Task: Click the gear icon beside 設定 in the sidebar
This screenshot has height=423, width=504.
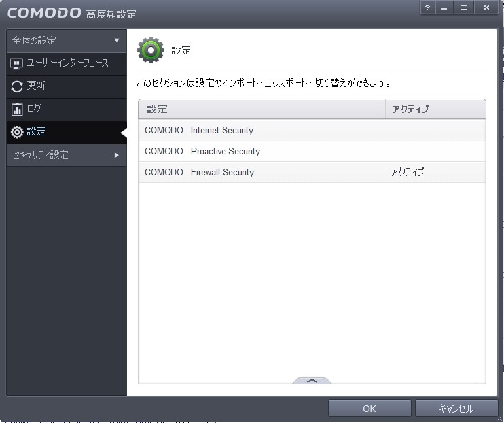Action: pyautogui.click(x=17, y=132)
